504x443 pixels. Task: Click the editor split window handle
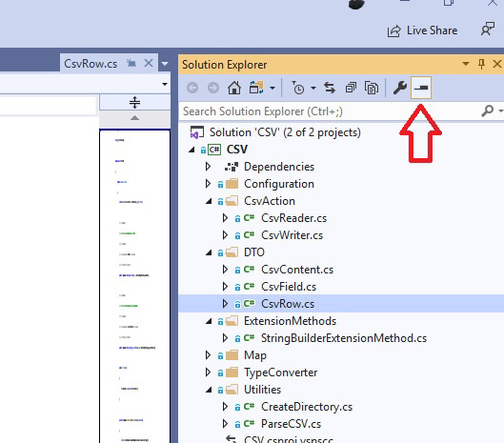[x=134, y=103]
